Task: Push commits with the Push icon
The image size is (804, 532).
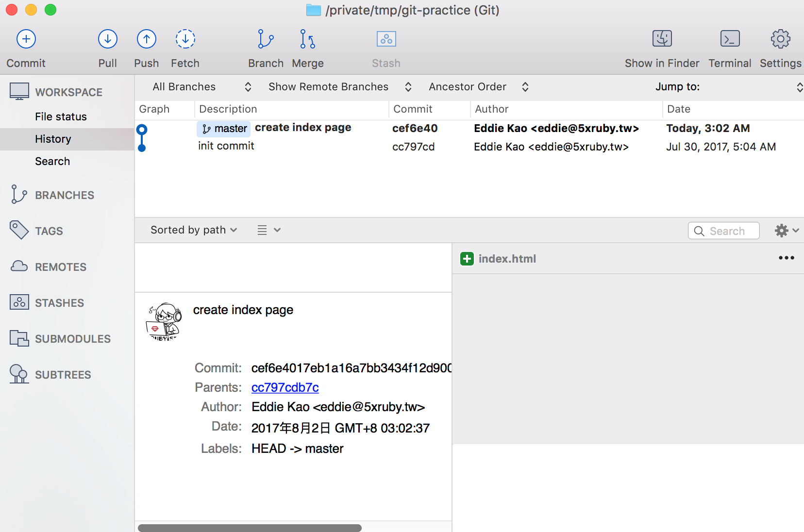Action: pyautogui.click(x=146, y=39)
